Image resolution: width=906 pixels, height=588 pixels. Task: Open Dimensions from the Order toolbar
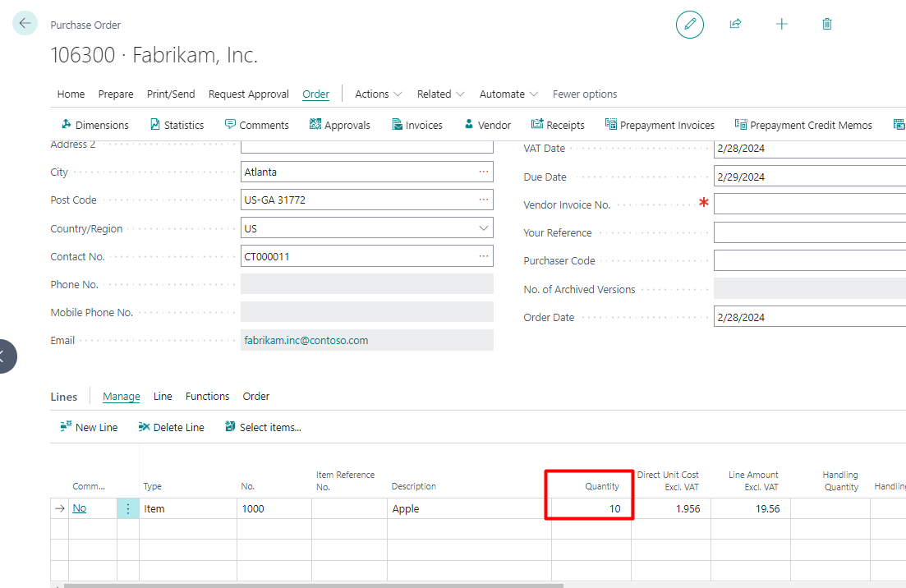pyautogui.click(x=94, y=125)
